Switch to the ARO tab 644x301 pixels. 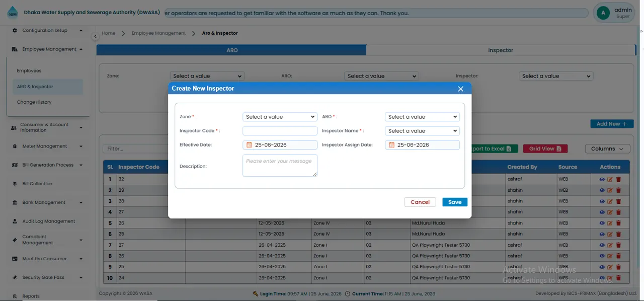coord(231,50)
